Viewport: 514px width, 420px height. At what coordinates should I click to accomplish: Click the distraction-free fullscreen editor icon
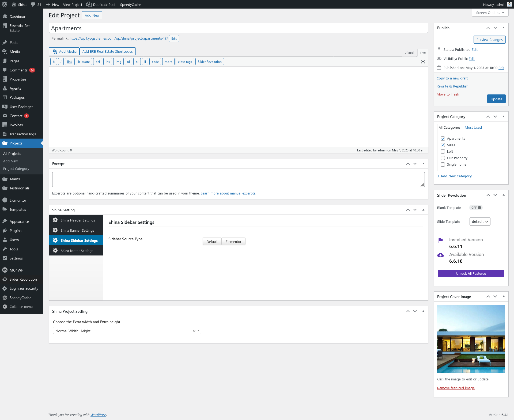423,62
